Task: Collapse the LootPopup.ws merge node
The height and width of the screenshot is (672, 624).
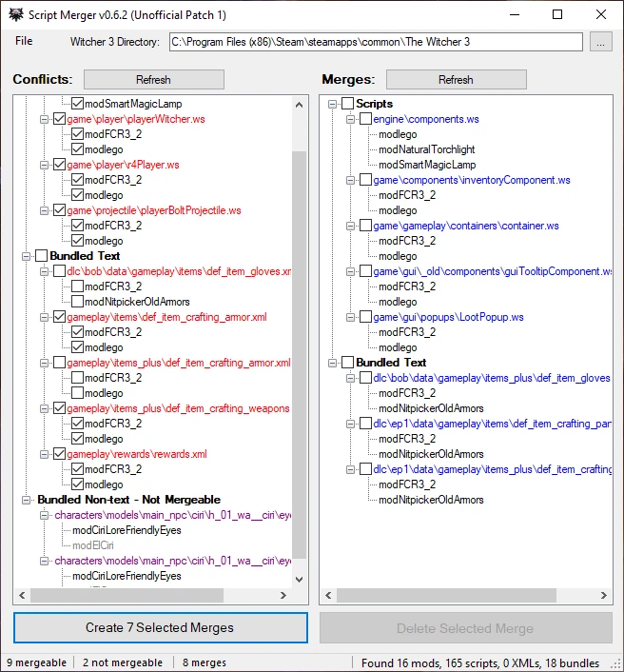Action: pos(350,317)
